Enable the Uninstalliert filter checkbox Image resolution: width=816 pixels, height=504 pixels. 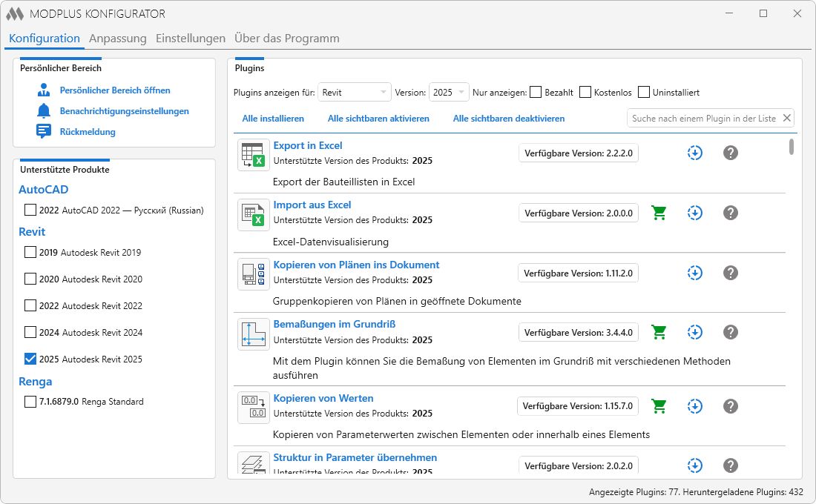pyautogui.click(x=644, y=92)
